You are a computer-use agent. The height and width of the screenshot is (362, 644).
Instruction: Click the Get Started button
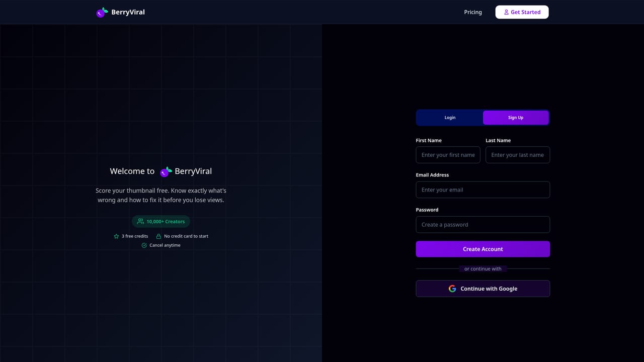pyautogui.click(x=522, y=12)
